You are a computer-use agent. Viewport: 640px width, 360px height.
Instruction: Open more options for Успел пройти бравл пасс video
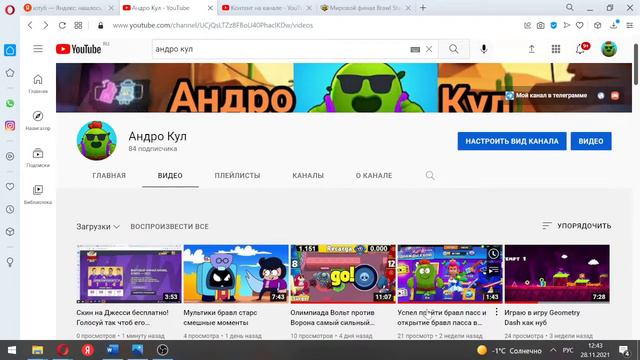pyautogui.click(x=496, y=312)
